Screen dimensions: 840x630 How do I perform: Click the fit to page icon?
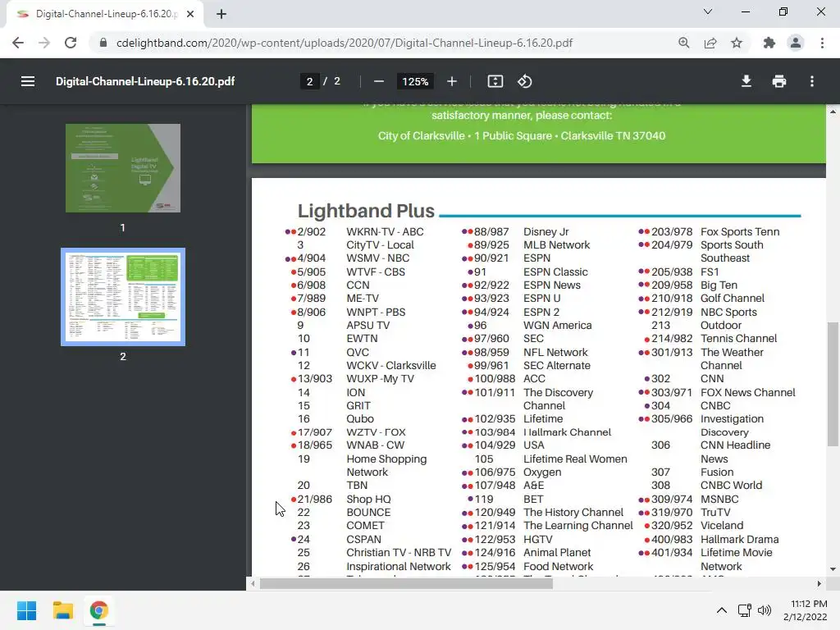[x=495, y=81]
